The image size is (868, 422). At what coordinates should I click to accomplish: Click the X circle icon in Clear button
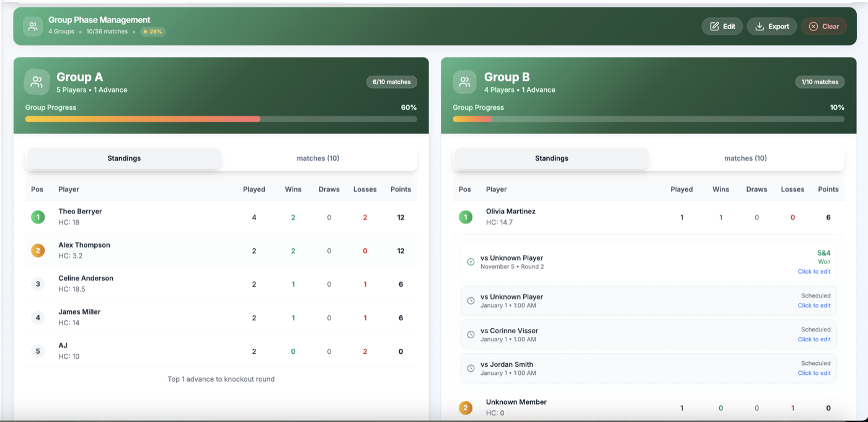[x=813, y=26]
